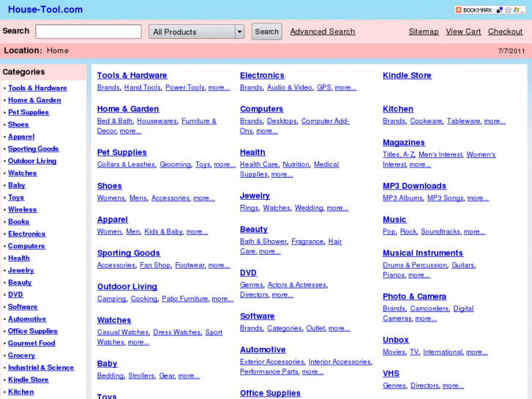The height and width of the screenshot is (399, 532).
Task: Open Camcorders under Photo & Camera
Action: (x=430, y=309)
